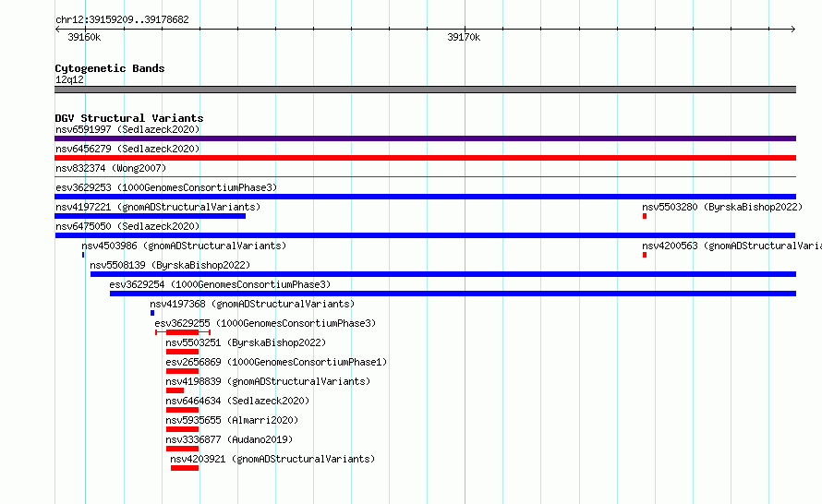Screen dimensions: 822x504
Task: Click the 39170k ruler label
Action: coord(464,37)
